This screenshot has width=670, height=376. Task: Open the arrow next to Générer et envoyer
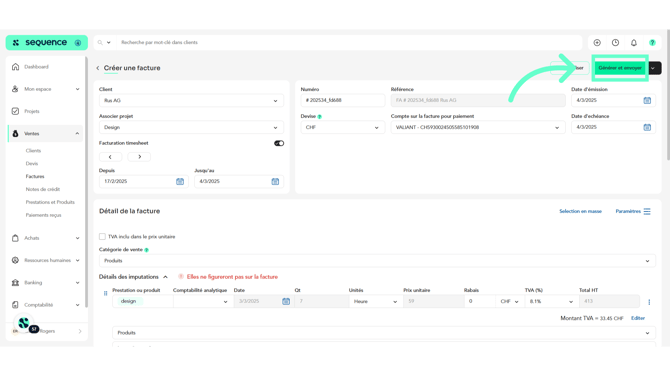654,68
